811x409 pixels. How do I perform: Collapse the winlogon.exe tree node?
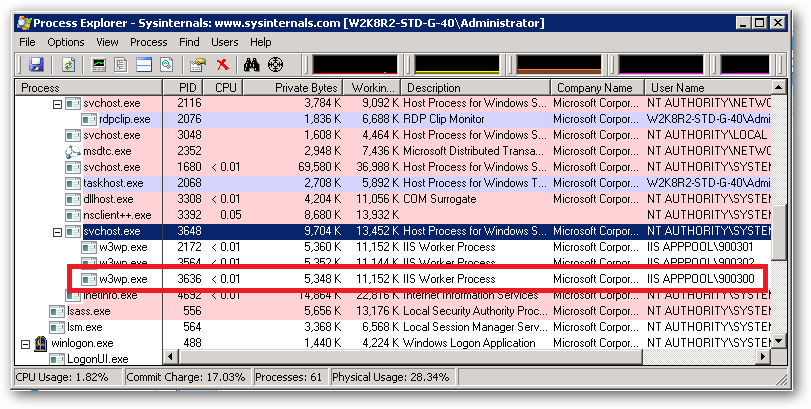click(25, 344)
